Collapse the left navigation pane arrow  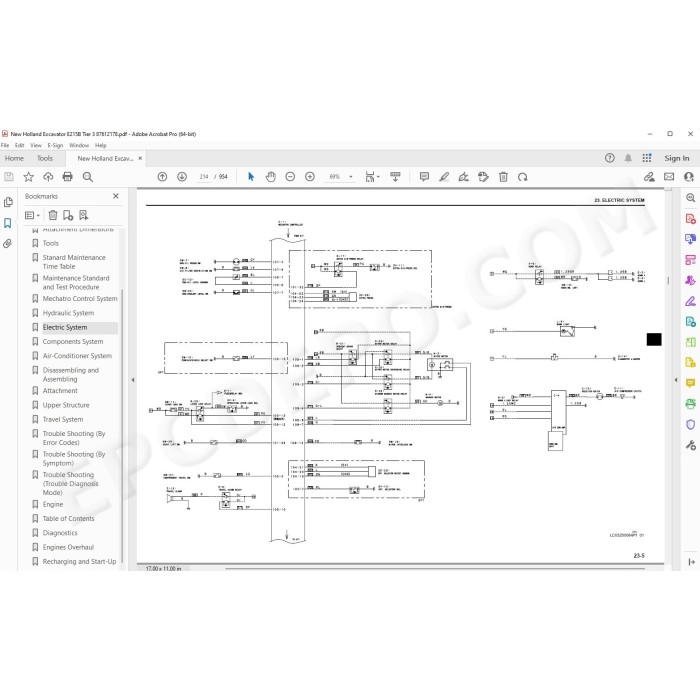133,380
